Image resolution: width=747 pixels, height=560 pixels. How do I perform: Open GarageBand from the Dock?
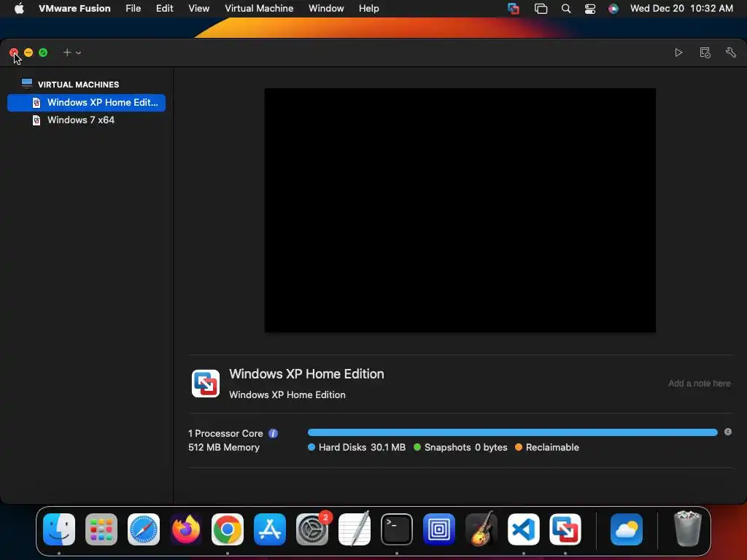pos(481,529)
